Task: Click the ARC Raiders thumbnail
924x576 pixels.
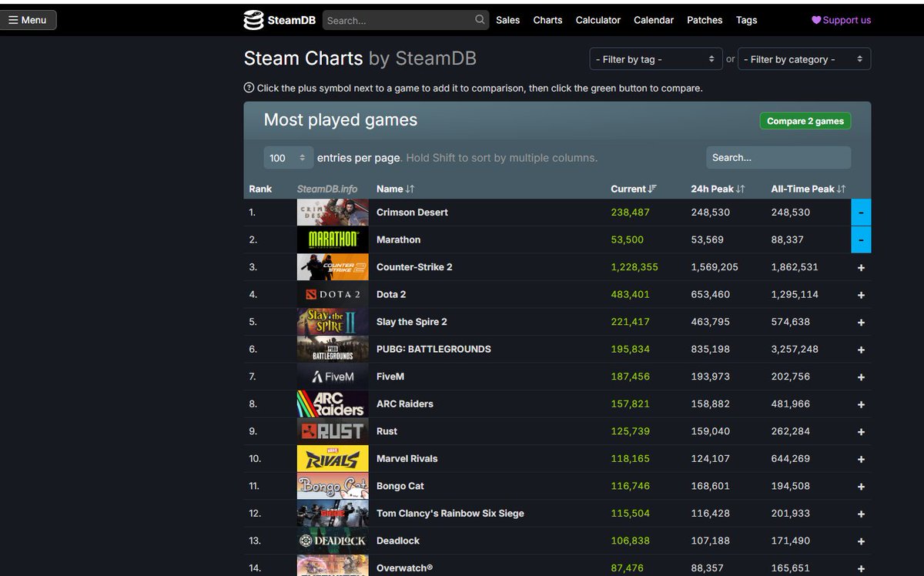Action: click(x=333, y=404)
